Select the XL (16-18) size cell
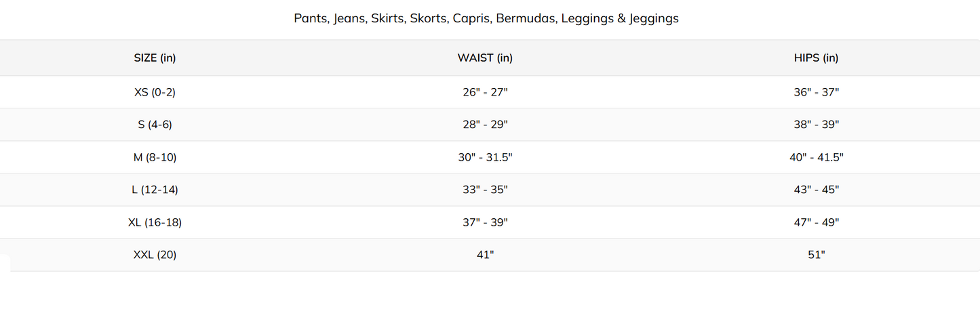 pyautogui.click(x=155, y=222)
